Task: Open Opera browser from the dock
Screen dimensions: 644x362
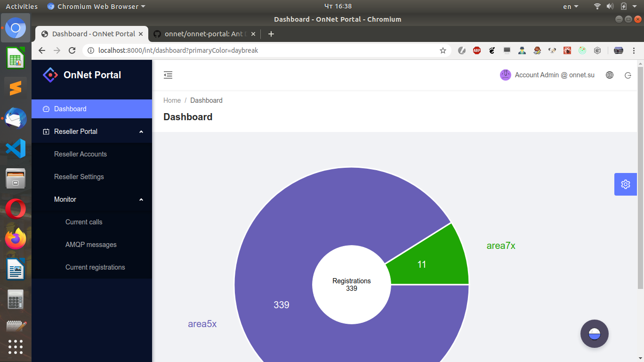Action: coord(16,209)
